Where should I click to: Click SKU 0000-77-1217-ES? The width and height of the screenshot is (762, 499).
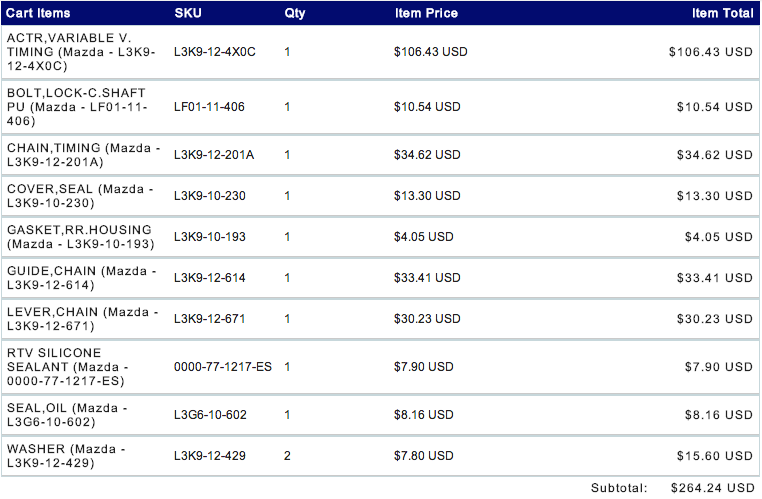pyautogui.click(x=223, y=367)
